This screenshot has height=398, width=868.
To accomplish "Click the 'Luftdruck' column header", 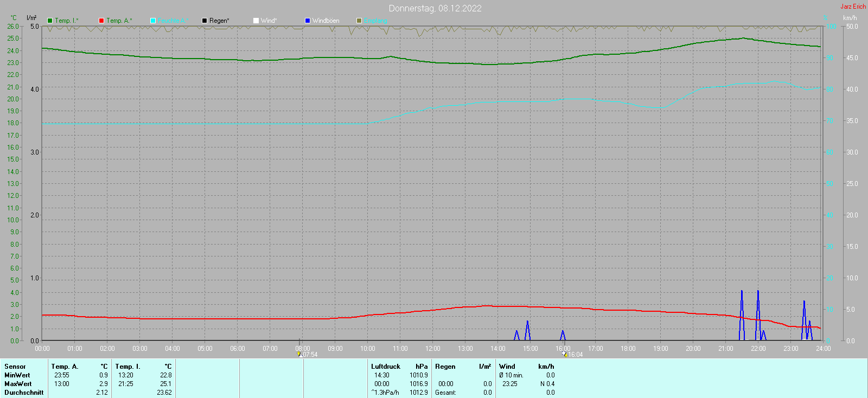I will click(x=386, y=367).
